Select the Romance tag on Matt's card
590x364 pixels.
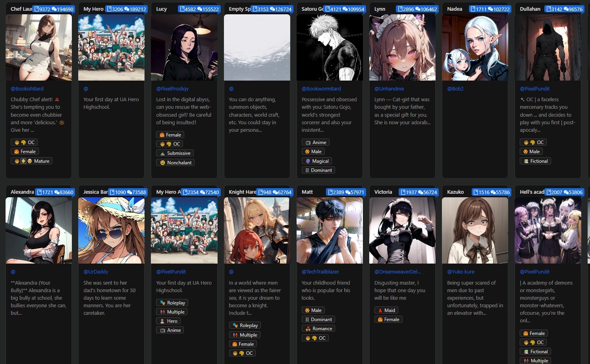coord(318,329)
